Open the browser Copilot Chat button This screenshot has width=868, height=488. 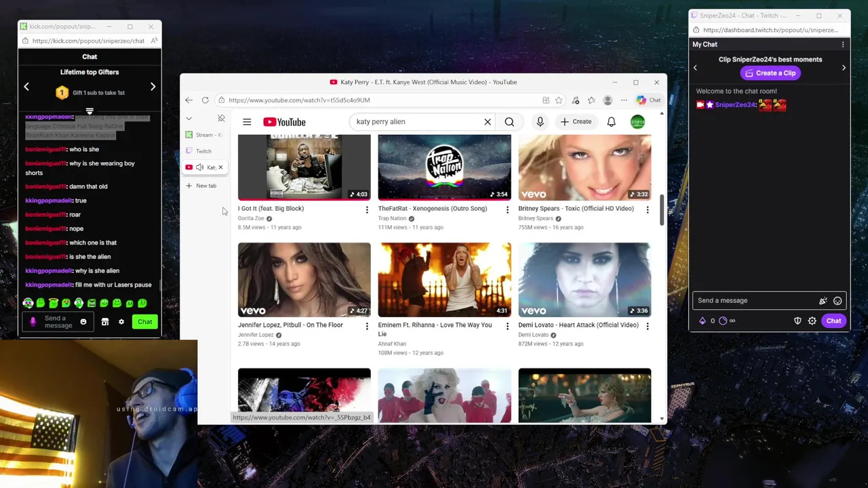[649, 100]
